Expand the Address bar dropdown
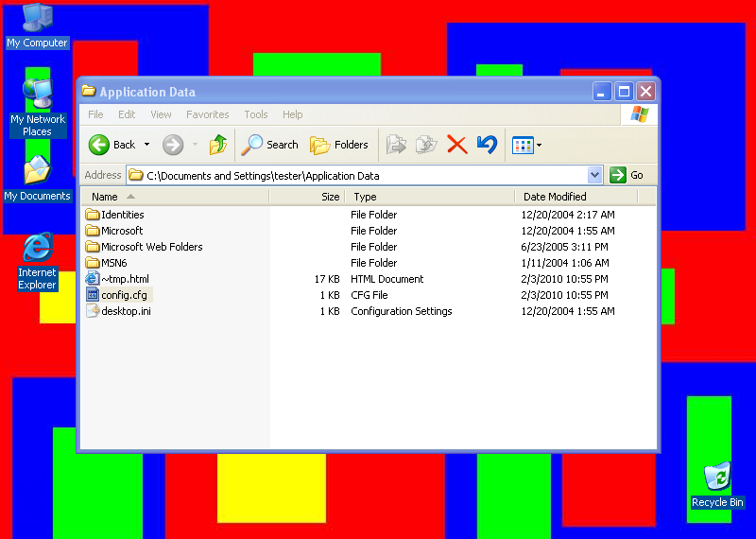The height and width of the screenshot is (539, 756). (x=595, y=175)
